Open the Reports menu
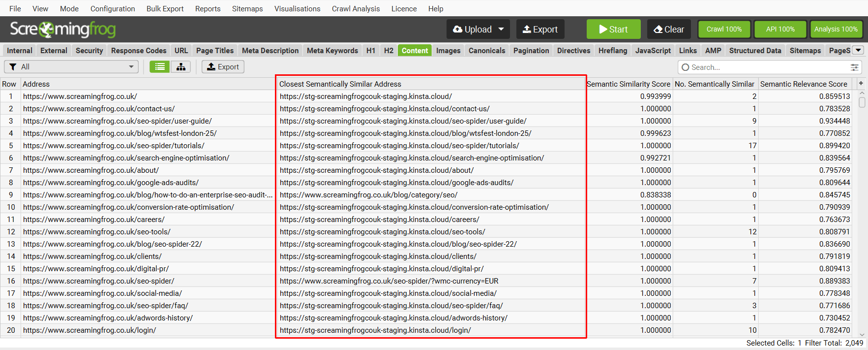The width and height of the screenshot is (868, 350). tap(208, 8)
